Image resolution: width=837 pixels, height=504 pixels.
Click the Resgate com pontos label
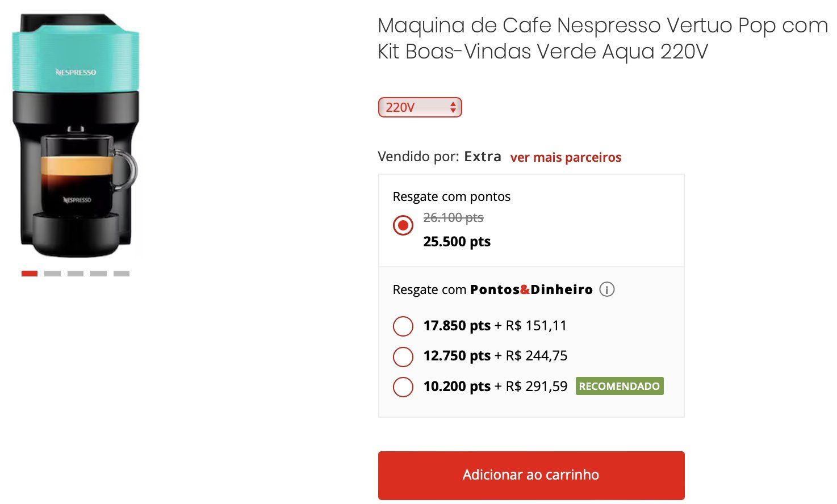451,197
